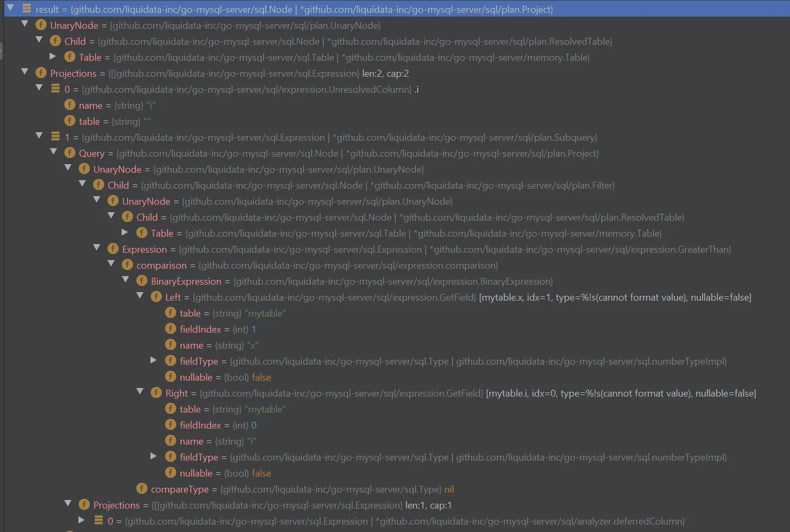Screen dimensions: 790x532
Task: Click the field icon next to BinaryExpression
Action: click(142, 281)
